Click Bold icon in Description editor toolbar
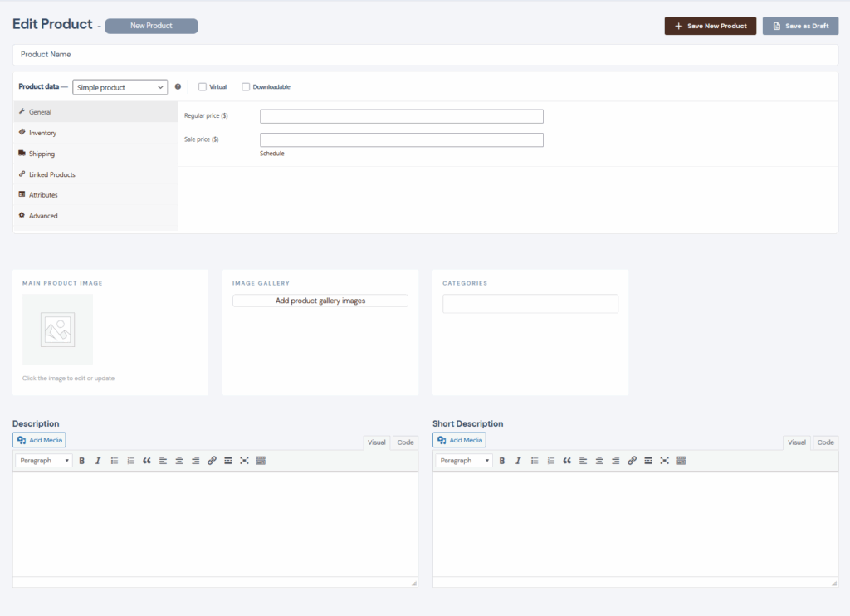The image size is (850, 616). (81, 461)
